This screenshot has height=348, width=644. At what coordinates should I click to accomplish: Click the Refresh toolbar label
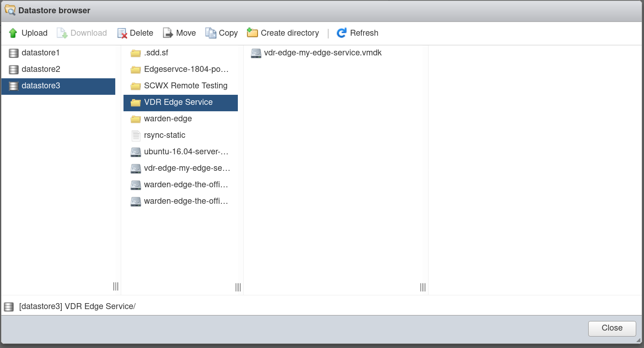tap(364, 33)
